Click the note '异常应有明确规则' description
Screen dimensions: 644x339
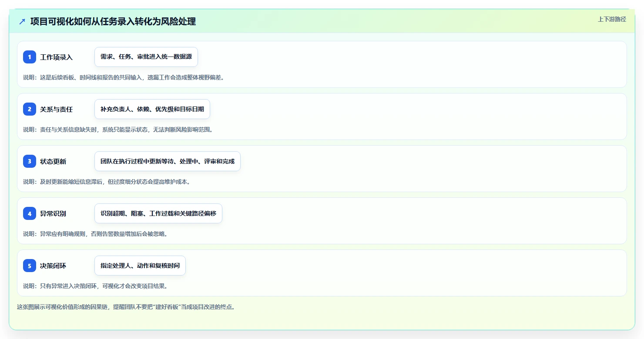coord(95,234)
